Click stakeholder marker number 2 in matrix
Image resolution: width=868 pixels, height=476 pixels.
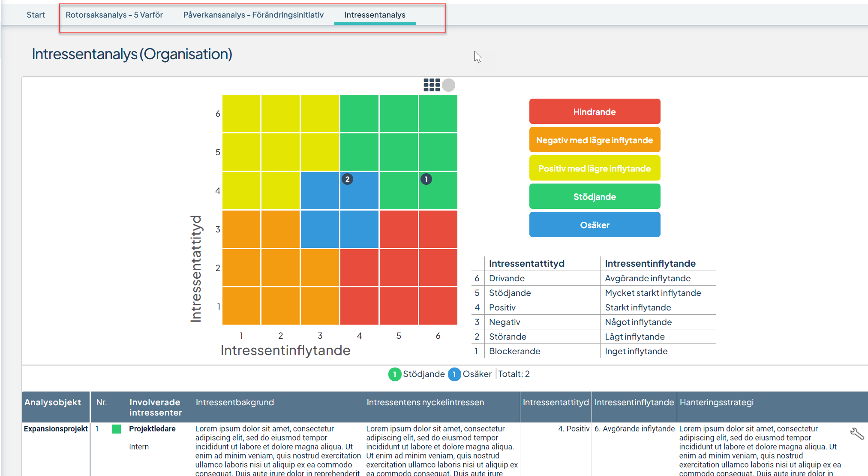[347, 179]
